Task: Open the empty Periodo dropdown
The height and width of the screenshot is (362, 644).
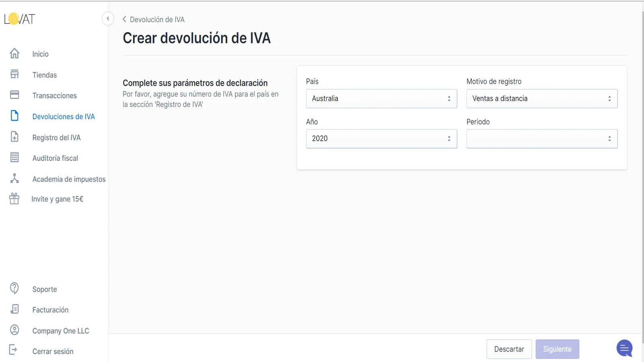Action: pyautogui.click(x=542, y=138)
